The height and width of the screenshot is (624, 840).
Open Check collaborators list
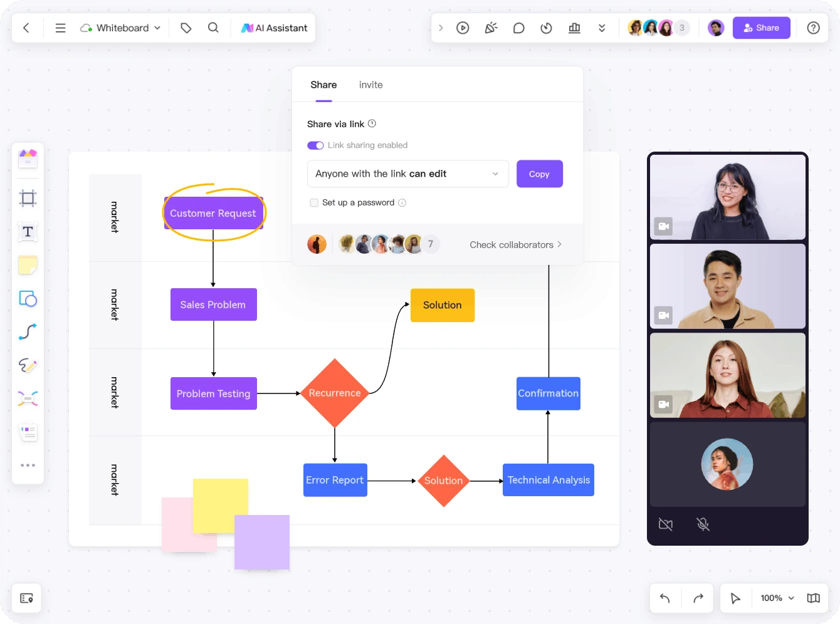(515, 244)
